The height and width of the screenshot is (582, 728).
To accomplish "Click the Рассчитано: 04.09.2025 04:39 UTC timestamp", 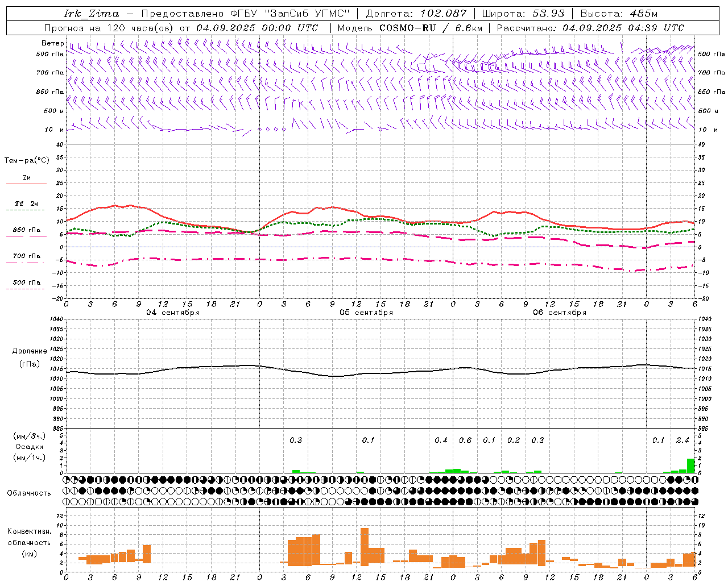I will (x=590, y=28).
